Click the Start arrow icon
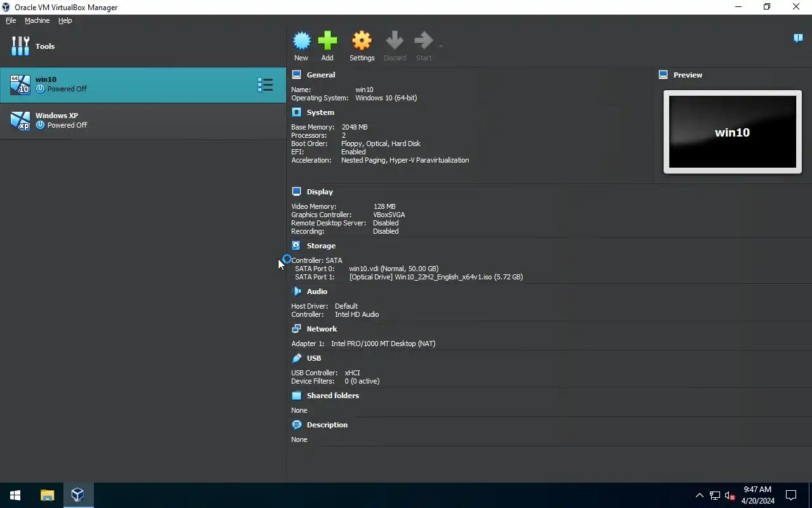Image resolution: width=812 pixels, height=508 pixels. (423, 41)
